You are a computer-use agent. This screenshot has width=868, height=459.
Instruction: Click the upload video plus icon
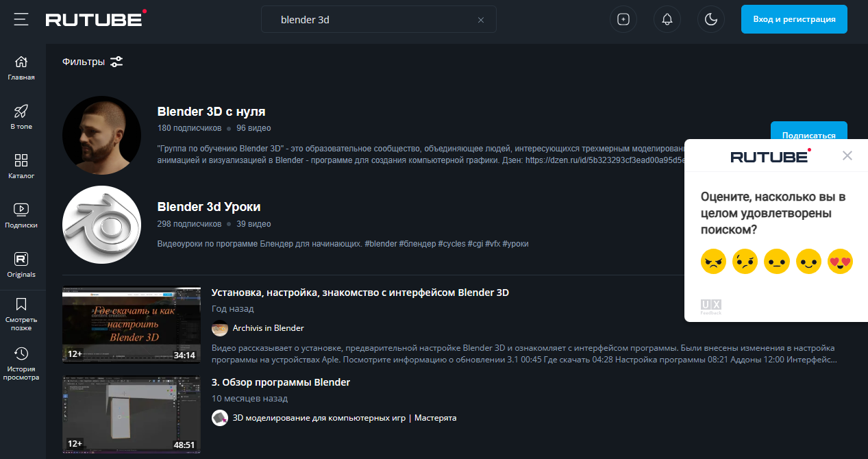click(623, 19)
